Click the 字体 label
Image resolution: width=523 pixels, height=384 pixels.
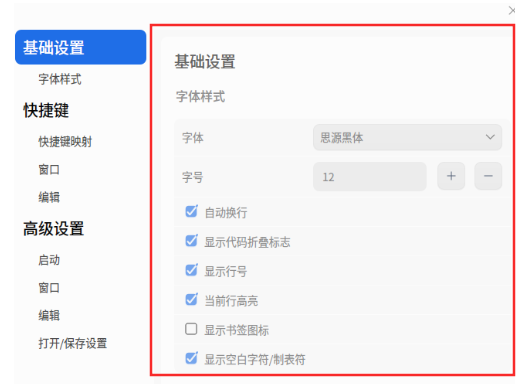point(192,138)
